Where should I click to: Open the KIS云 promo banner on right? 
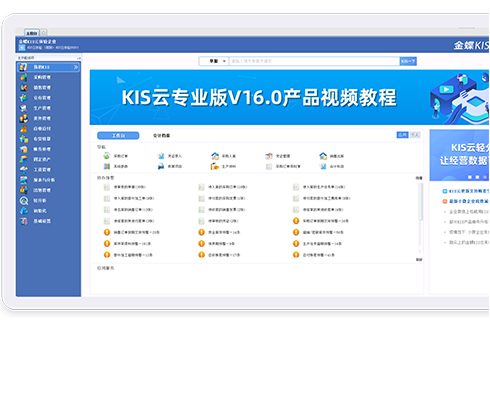point(459,155)
